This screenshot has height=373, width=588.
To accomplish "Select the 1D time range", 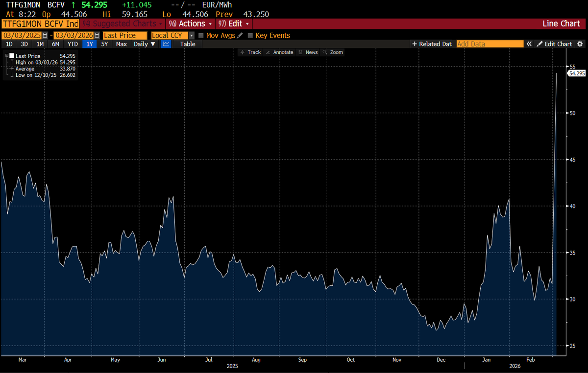I will coord(9,44).
